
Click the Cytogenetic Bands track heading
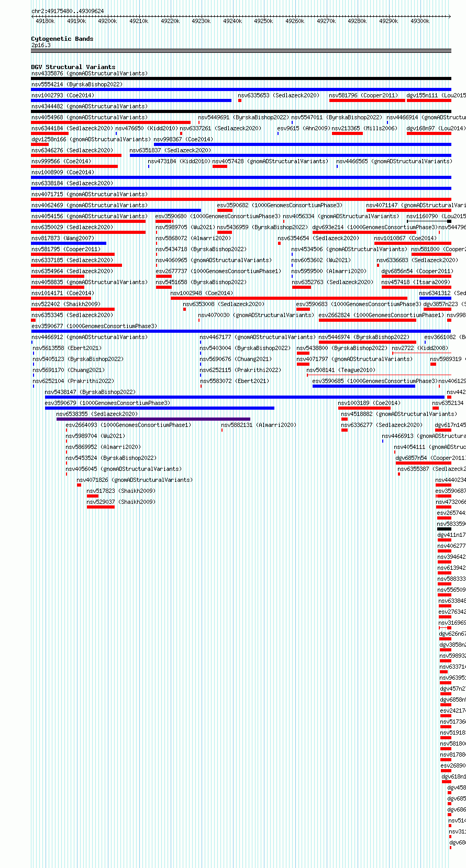62,39
